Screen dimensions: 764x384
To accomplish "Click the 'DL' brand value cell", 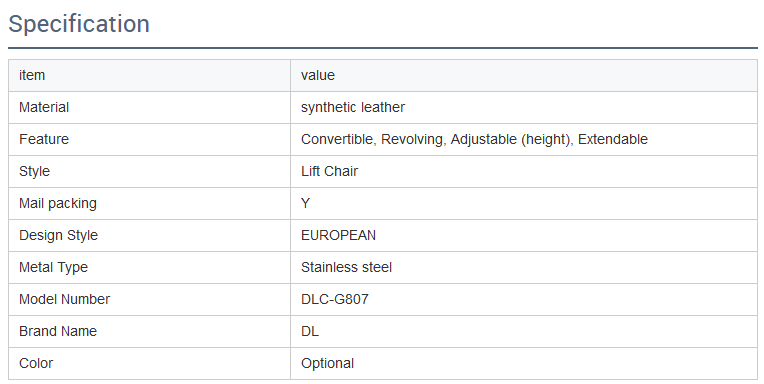I will [524, 331].
